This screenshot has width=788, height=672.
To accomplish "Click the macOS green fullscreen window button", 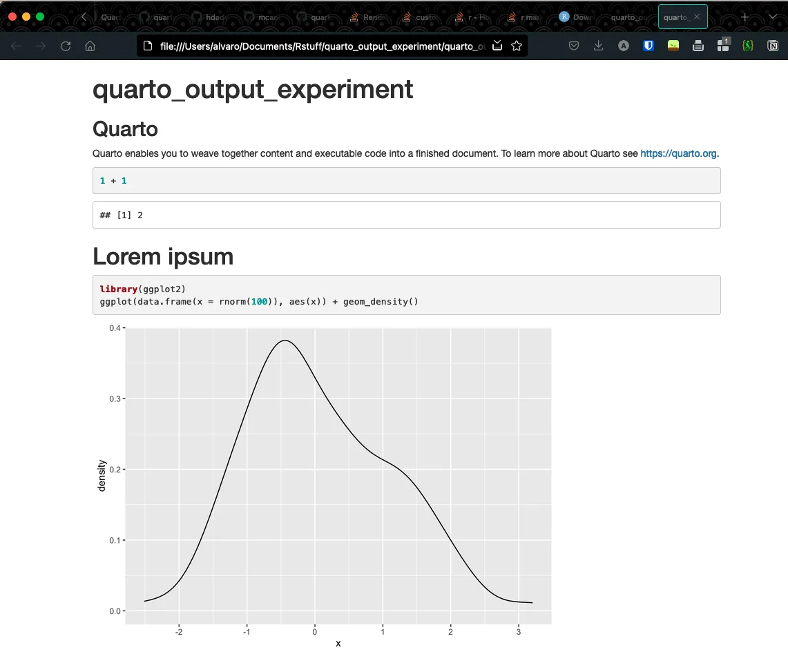I will pos(40,17).
